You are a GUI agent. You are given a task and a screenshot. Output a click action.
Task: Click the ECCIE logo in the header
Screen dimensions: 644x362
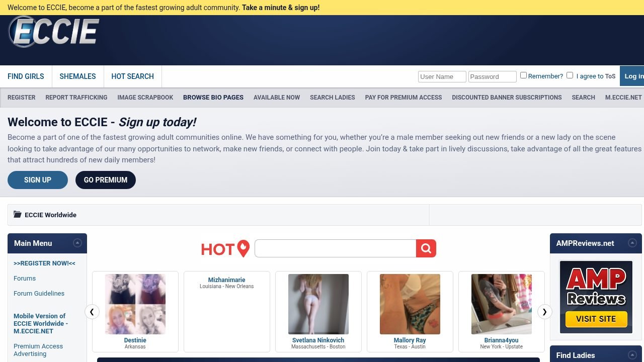coord(53,32)
